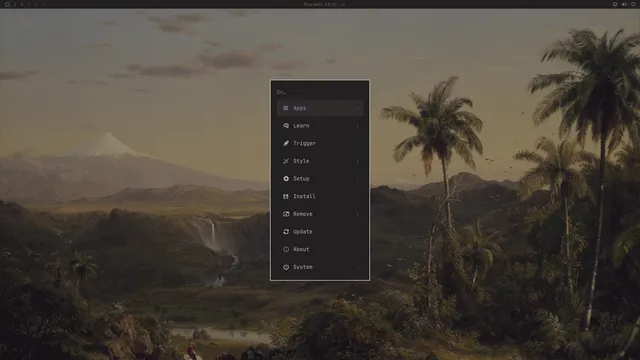The width and height of the screenshot is (640, 360).
Task: Click the Install entry's package icon
Action: (286, 196)
